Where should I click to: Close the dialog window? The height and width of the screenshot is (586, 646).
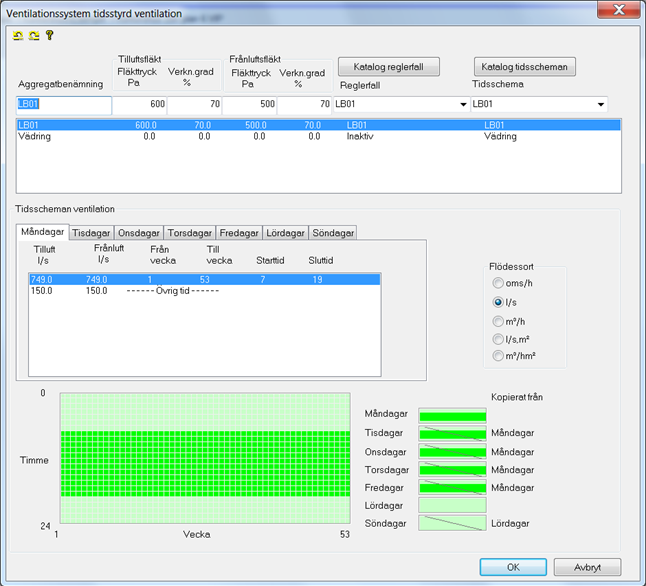(x=618, y=9)
